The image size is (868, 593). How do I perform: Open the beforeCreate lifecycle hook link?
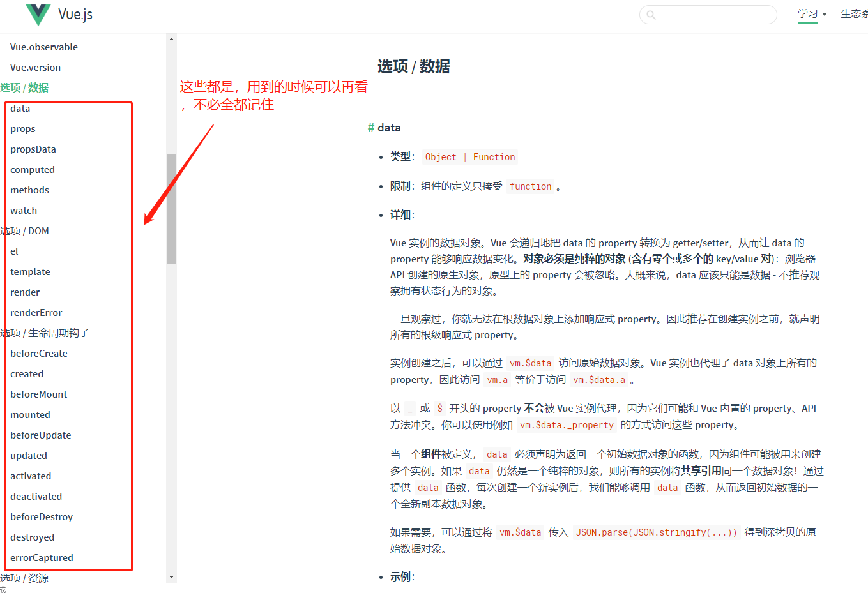[39, 353]
